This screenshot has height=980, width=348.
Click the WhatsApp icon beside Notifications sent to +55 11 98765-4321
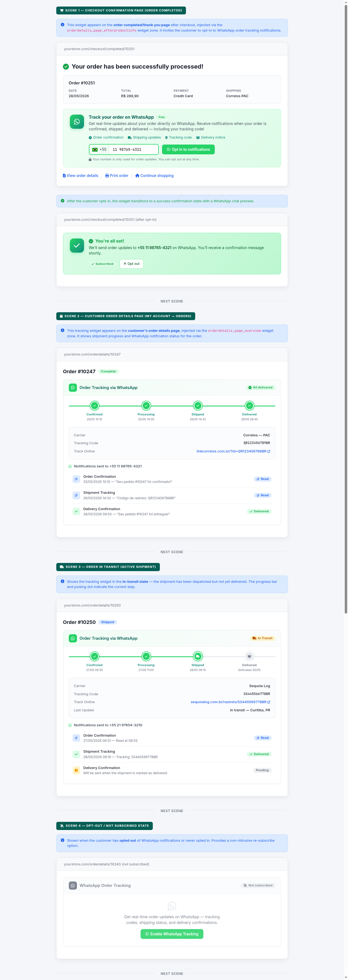click(70, 466)
